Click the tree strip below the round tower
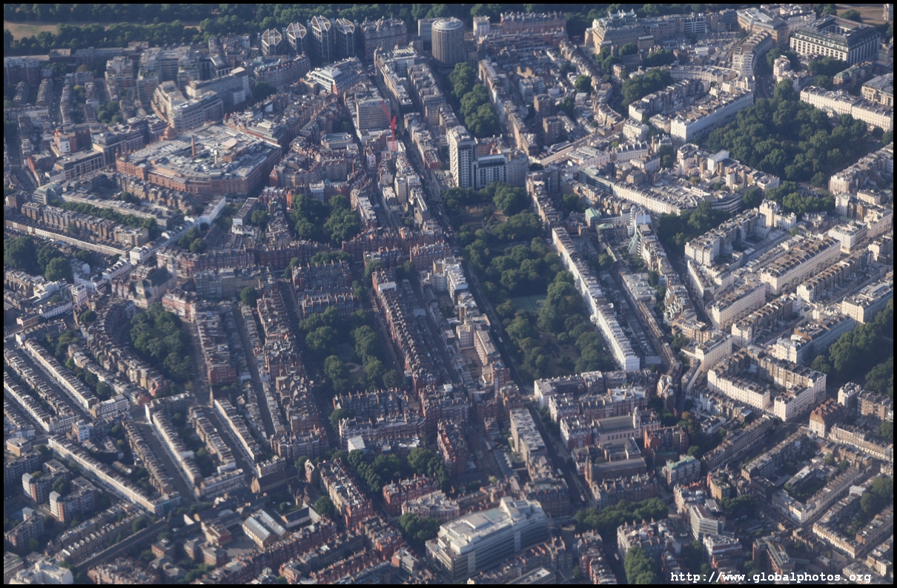This screenshot has height=588, width=897. (x=472, y=101)
